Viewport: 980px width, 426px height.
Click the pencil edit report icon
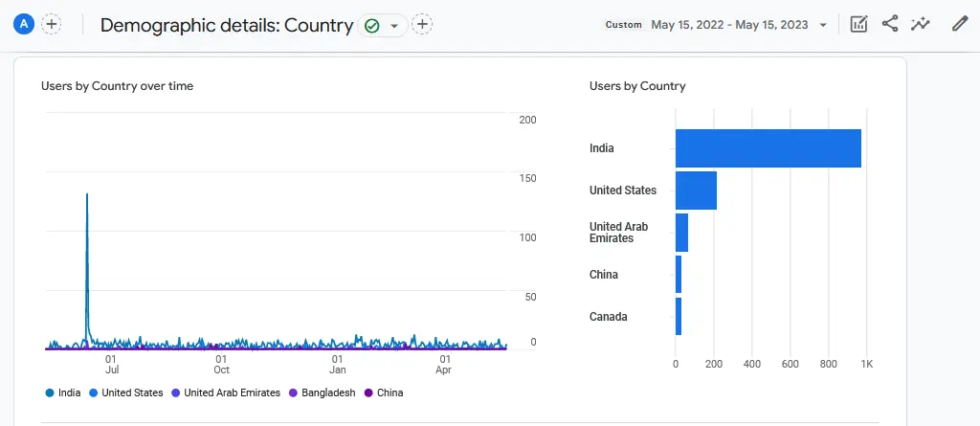959,24
